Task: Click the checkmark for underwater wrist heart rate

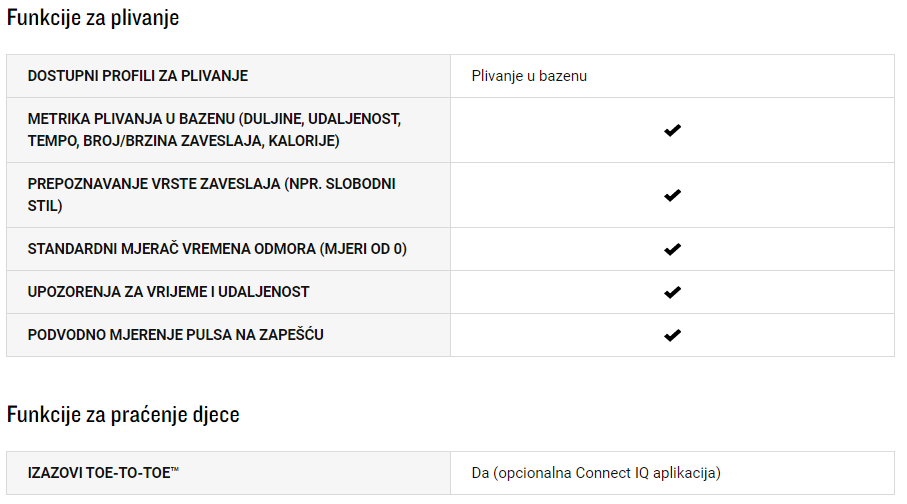Action: tap(672, 335)
